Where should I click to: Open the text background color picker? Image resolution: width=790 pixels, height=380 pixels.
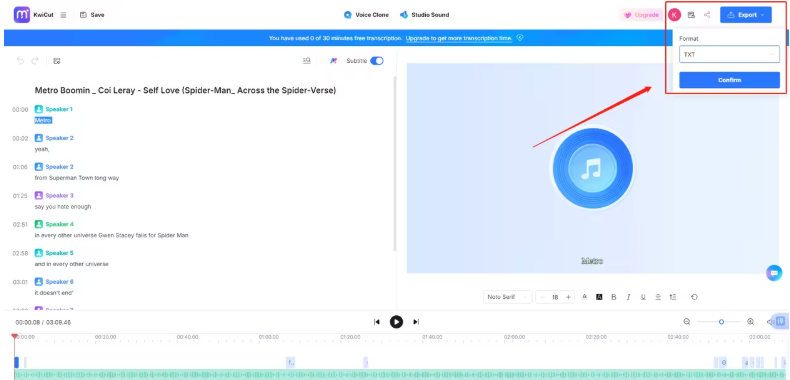point(599,297)
